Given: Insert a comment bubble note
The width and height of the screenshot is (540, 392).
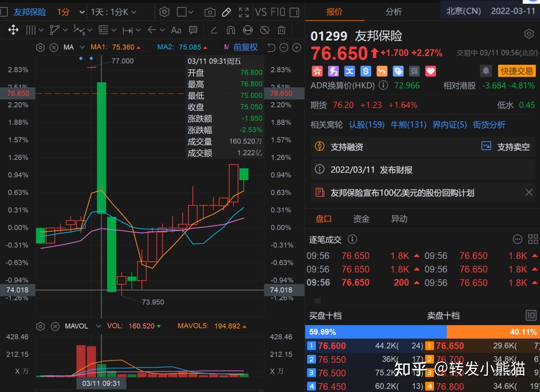Looking at the screenshot, I should coord(193,30).
